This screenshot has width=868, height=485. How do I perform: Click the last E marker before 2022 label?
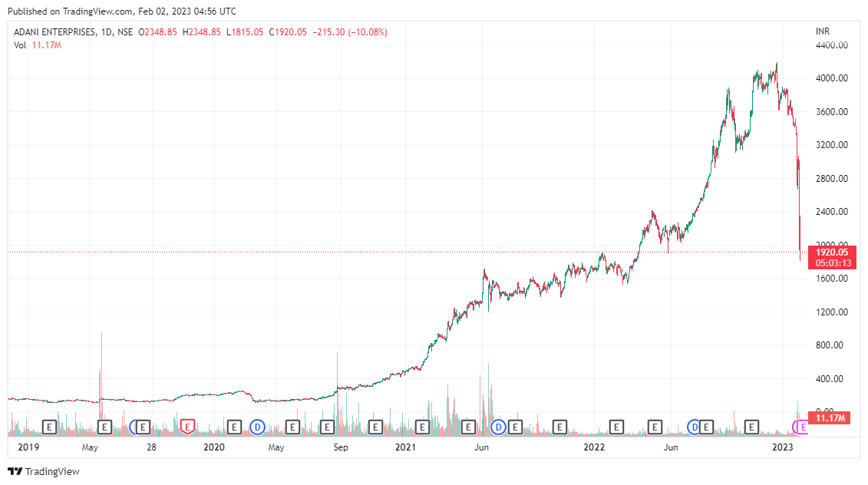click(559, 427)
